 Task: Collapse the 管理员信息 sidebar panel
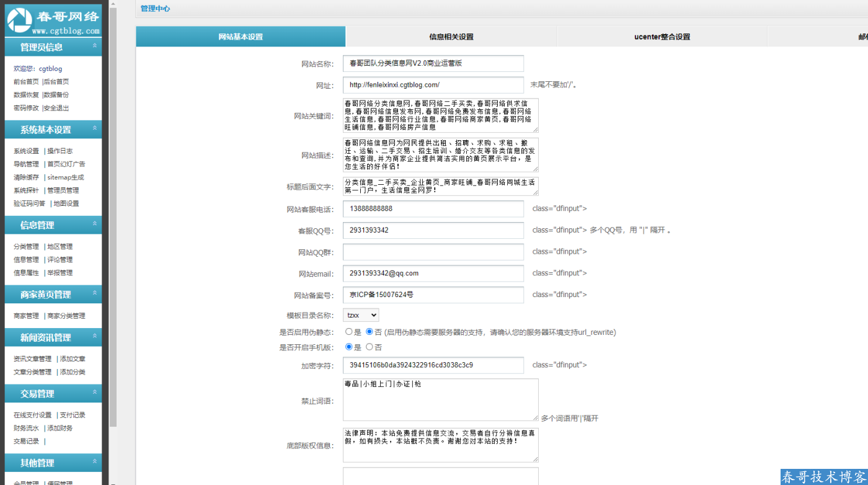(x=94, y=44)
